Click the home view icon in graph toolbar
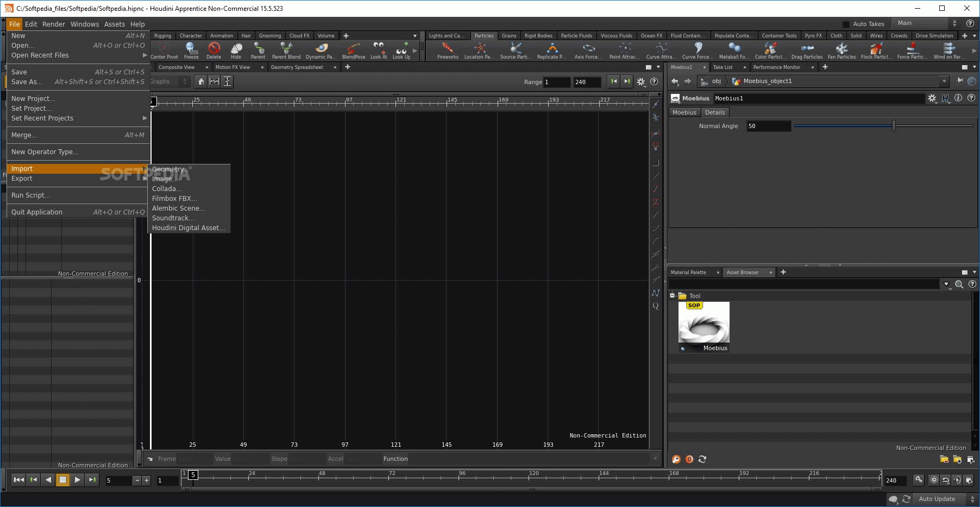The image size is (980, 507). pyautogui.click(x=202, y=81)
